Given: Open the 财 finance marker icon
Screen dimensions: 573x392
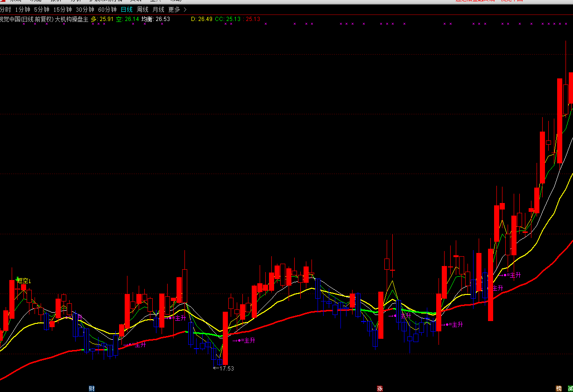Looking at the screenshot, I should [92, 388].
